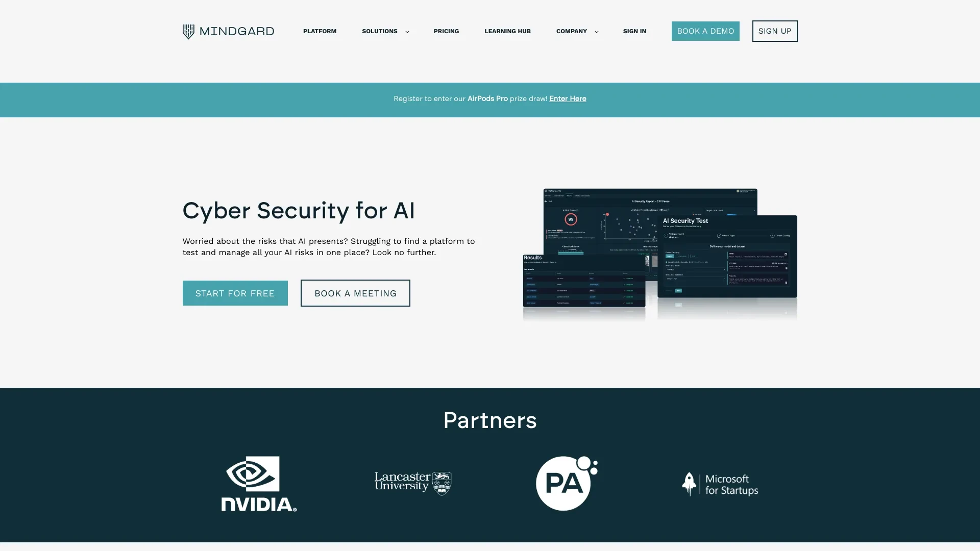Click the Enter Here prize draw link

pyautogui.click(x=568, y=98)
